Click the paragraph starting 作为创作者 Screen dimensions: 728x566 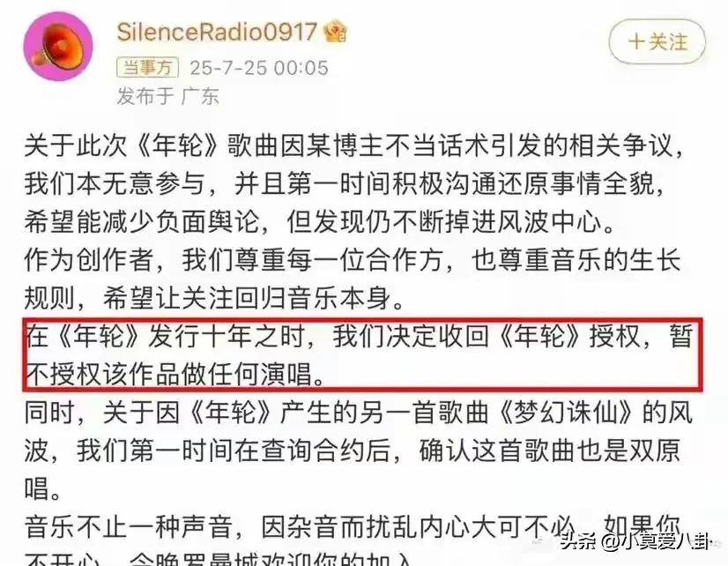click(x=353, y=279)
